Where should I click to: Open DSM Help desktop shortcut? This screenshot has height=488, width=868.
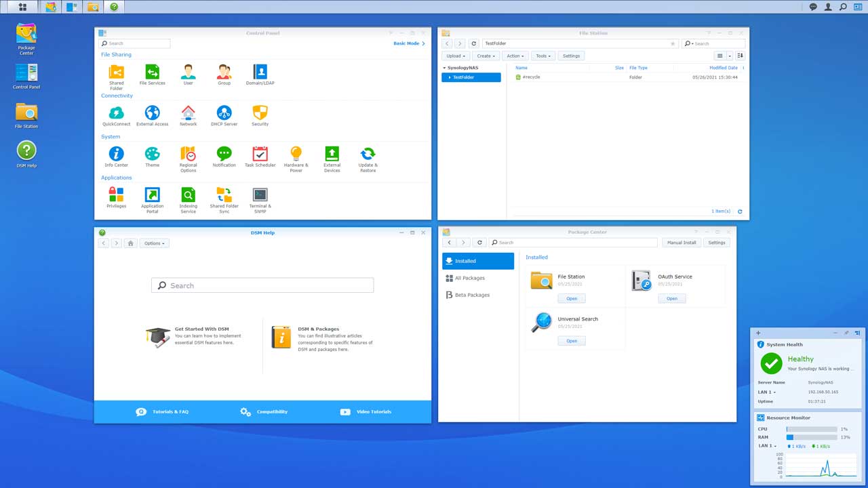click(x=26, y=155)
